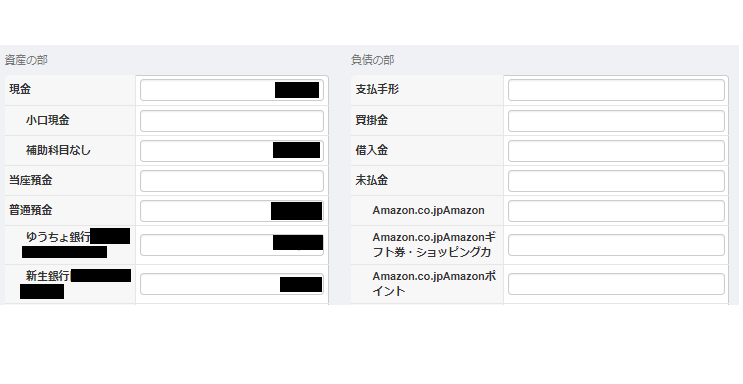Click the 未払金 input field
Screen dimensions: 743x384
[x=616, y=181]
